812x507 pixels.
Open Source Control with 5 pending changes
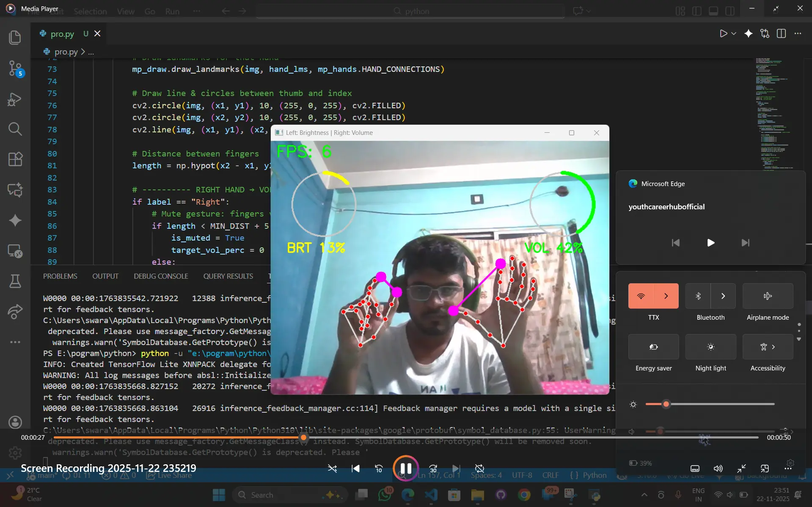[15, 68]
